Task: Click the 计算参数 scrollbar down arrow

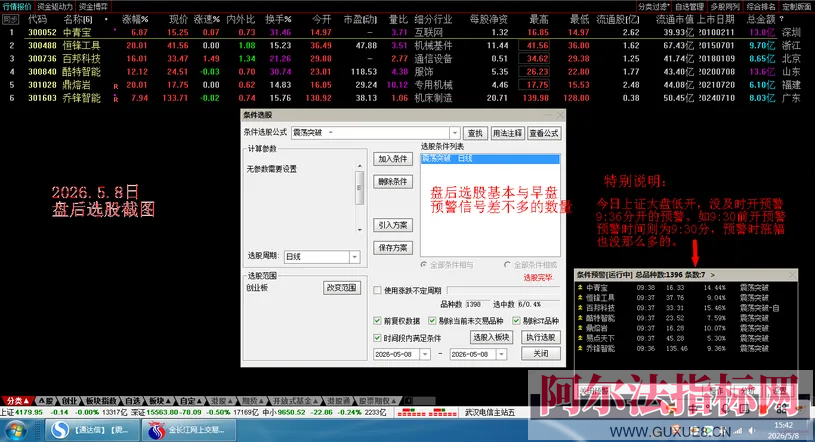Action: [359, 230]
